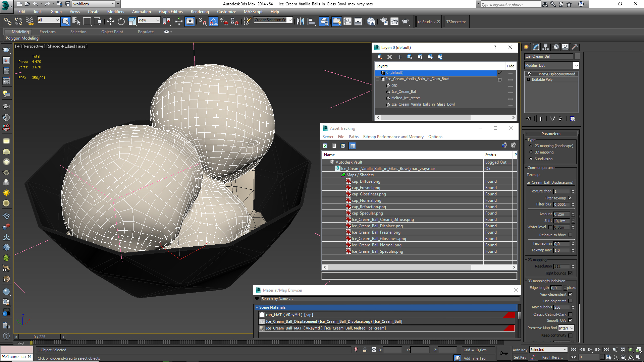This screenshot has width=644, height=362.
Task: Click Search by Name field in Material Browser
Action: (x=387, y=298)
